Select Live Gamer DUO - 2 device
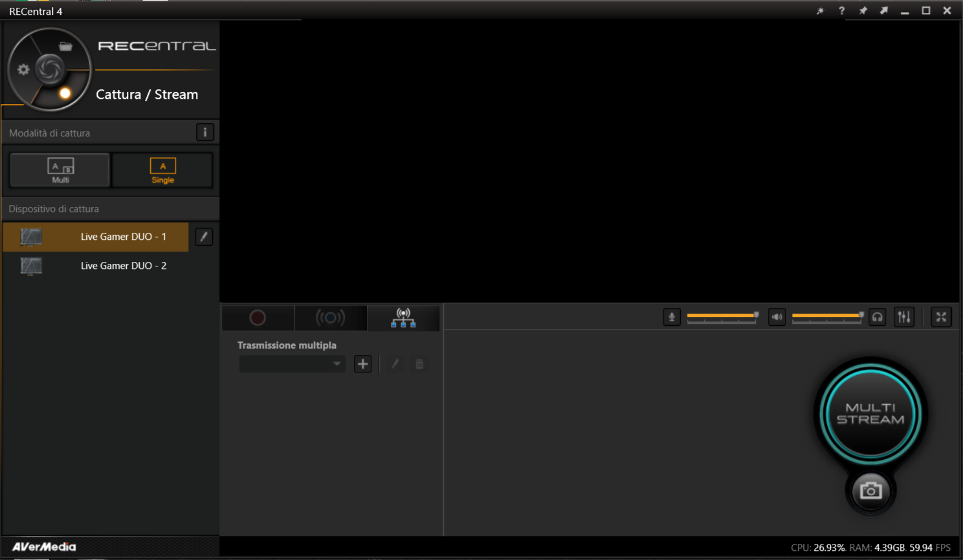The height and width of the screenshot is (560, 963). (x=96, y=266)
